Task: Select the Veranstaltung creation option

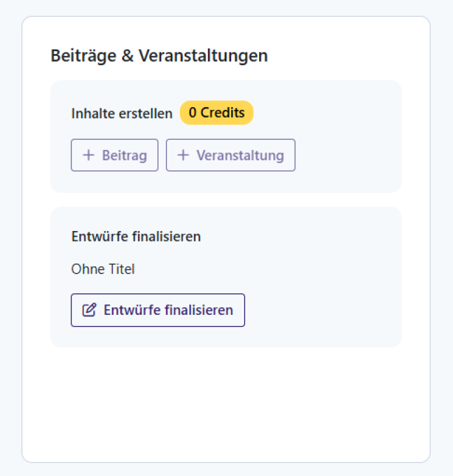Action: pyautogui.click(x=231, y=155)
